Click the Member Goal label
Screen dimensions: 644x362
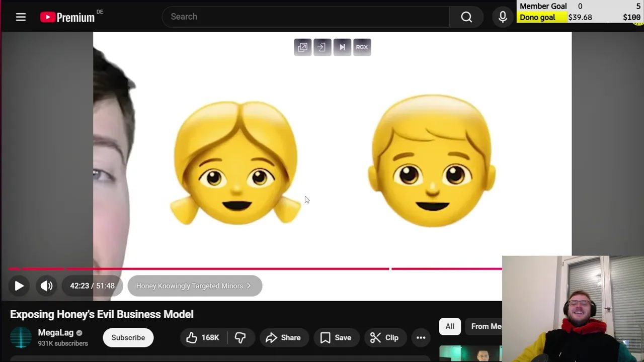[543, 6]
